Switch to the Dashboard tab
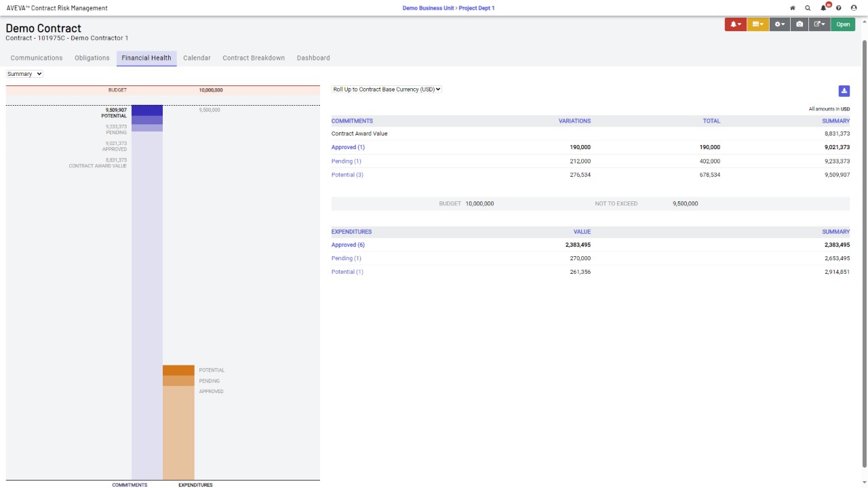 [x=313, y=58]
